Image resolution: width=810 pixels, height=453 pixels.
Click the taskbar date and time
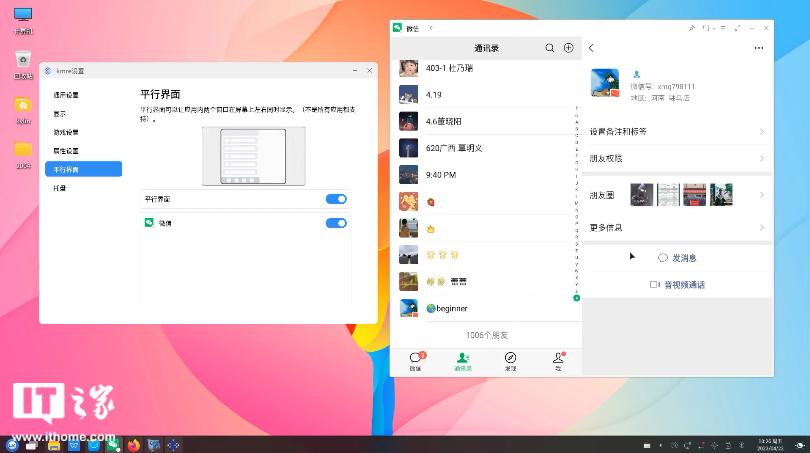770,445
